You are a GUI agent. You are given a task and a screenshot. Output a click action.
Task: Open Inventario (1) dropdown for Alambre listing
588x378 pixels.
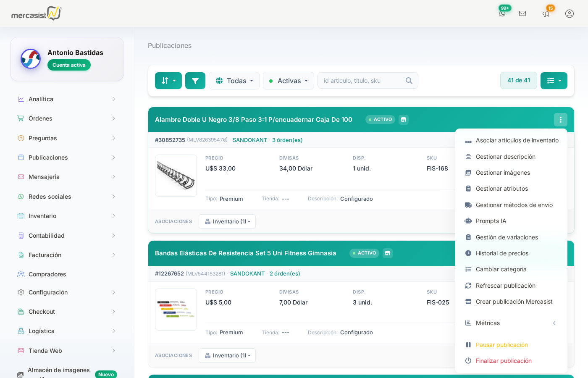coord(227,221)
